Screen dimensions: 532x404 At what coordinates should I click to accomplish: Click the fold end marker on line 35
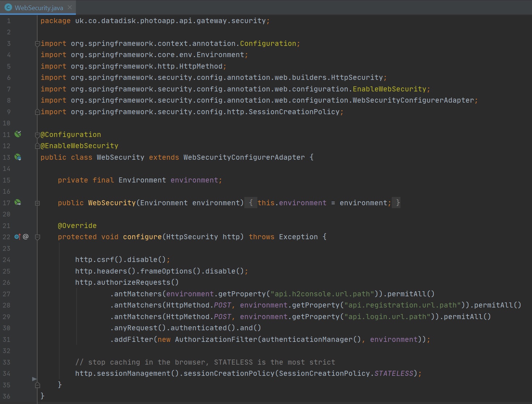pyautogui.click(x=37, y=385)
